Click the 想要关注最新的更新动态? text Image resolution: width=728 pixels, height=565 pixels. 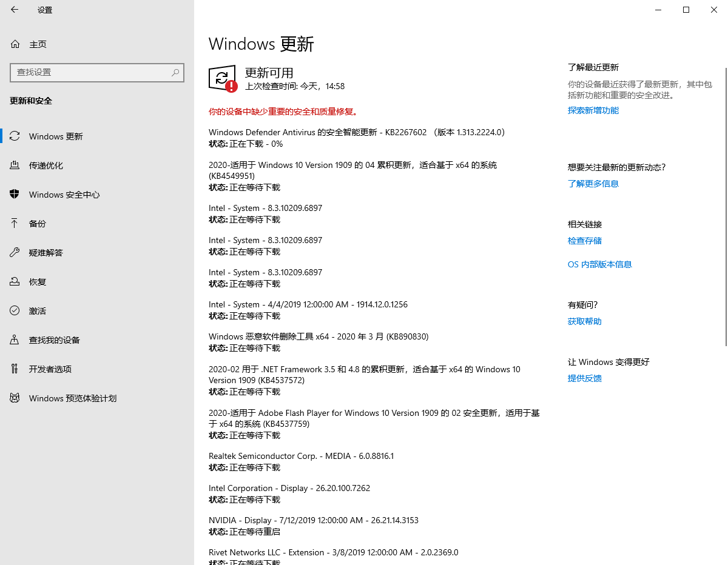point(616,167)
